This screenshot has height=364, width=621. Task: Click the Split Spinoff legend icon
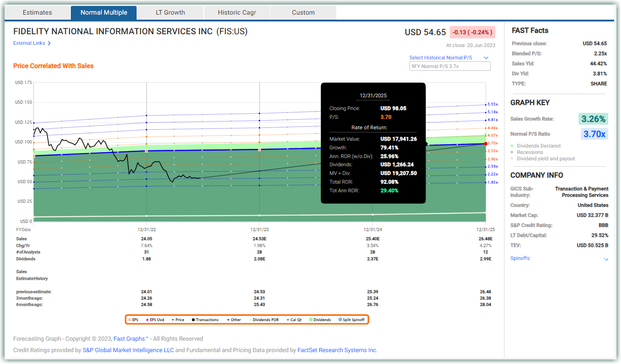[340, 320]
